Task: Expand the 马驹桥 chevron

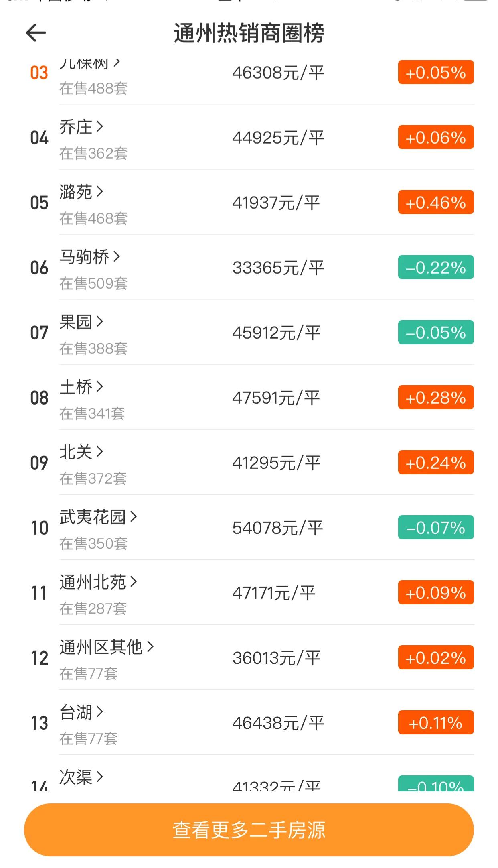Action: point(117,256)
